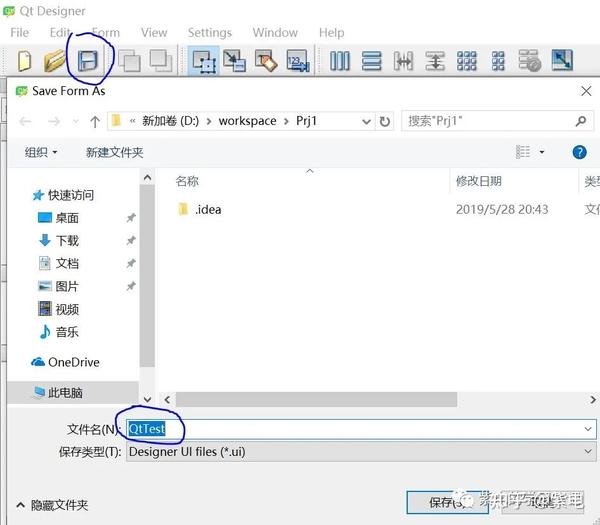
Task: Select 下载 in sidebar
Action: coord(58,241)
